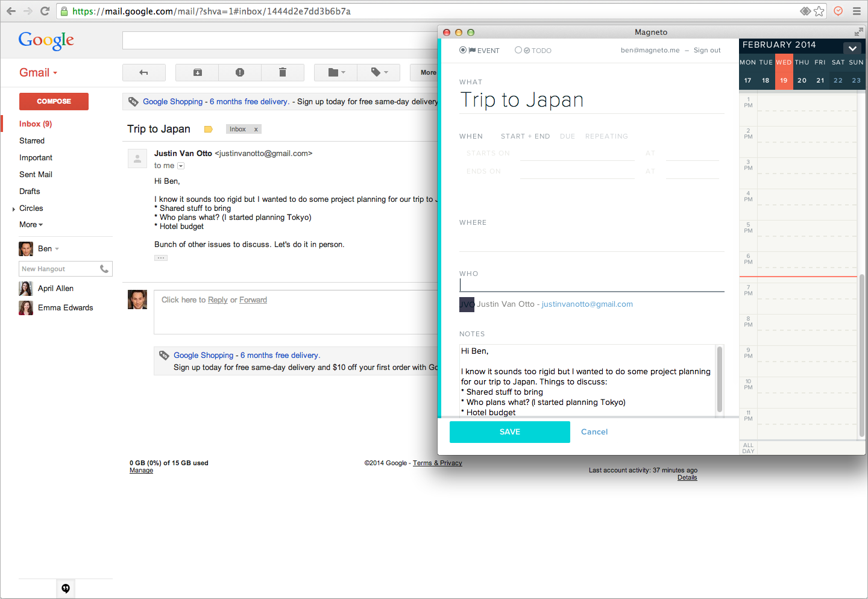
Task: Remove the Inbox label using its x
Action: [256, 129]
